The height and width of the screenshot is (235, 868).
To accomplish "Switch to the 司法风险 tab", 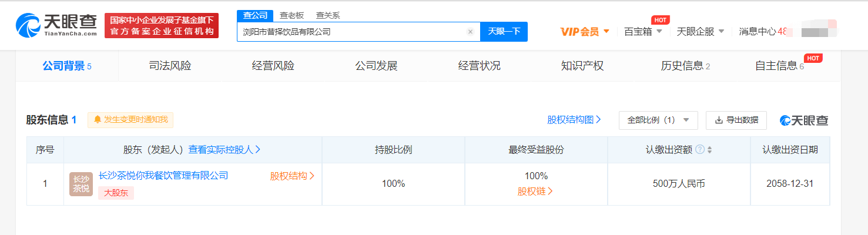I will (x=170, y=66).
